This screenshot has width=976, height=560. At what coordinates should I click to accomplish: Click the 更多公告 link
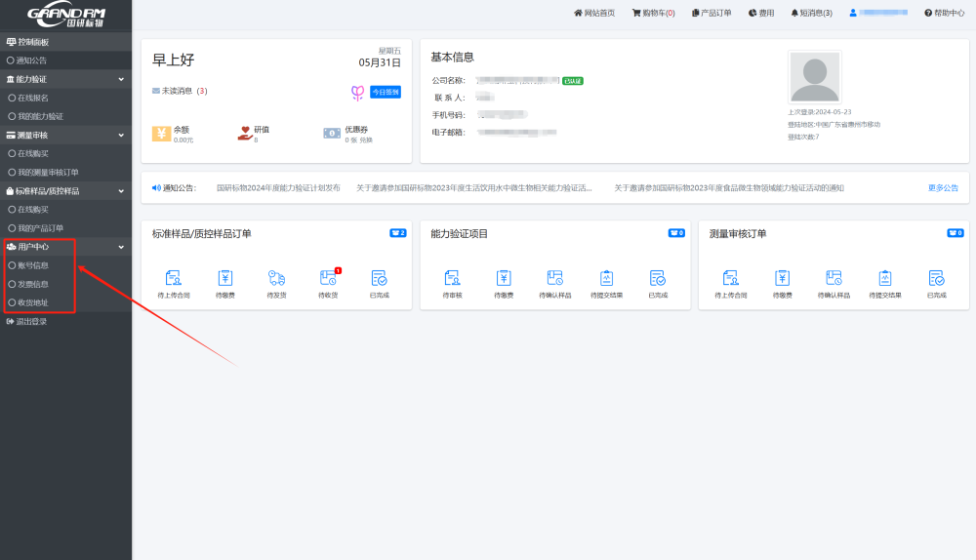point(942,187)
